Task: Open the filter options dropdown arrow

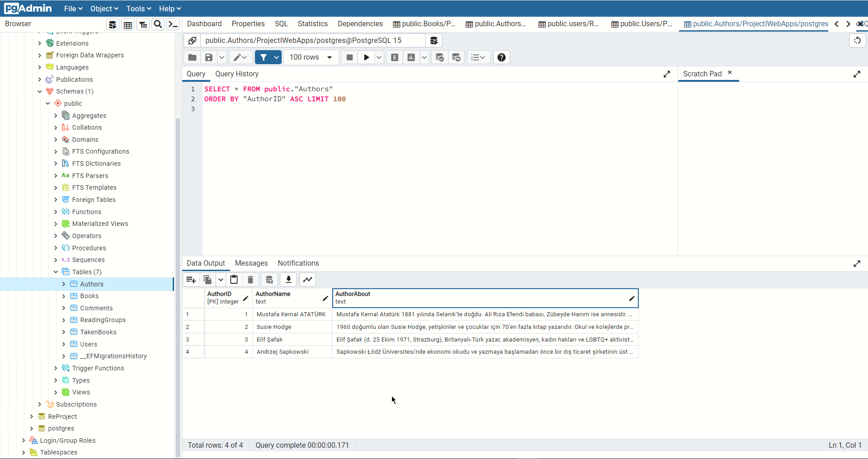Action: [x=276, y=57]
